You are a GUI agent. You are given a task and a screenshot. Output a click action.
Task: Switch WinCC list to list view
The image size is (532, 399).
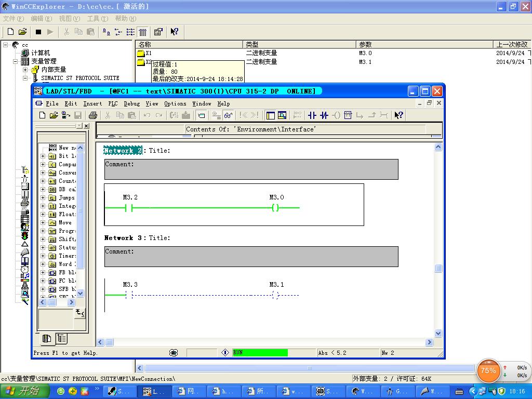(x=130, y=32)
